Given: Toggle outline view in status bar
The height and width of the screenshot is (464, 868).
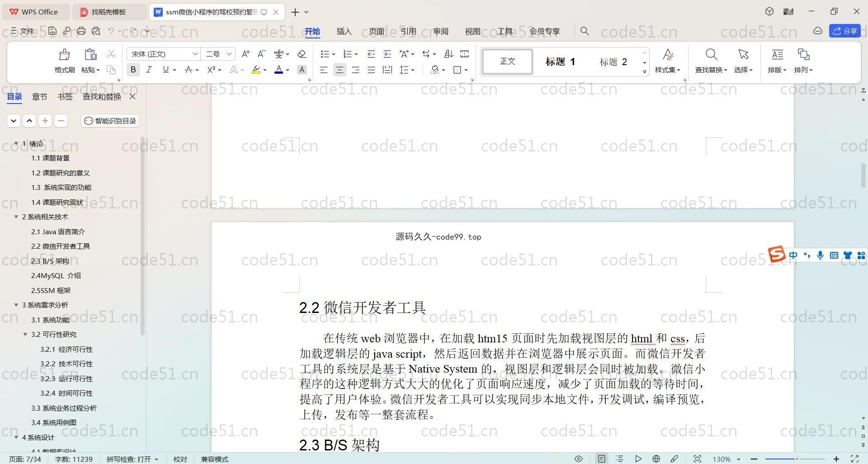Looking at the screenshot, I should point(619,459).
